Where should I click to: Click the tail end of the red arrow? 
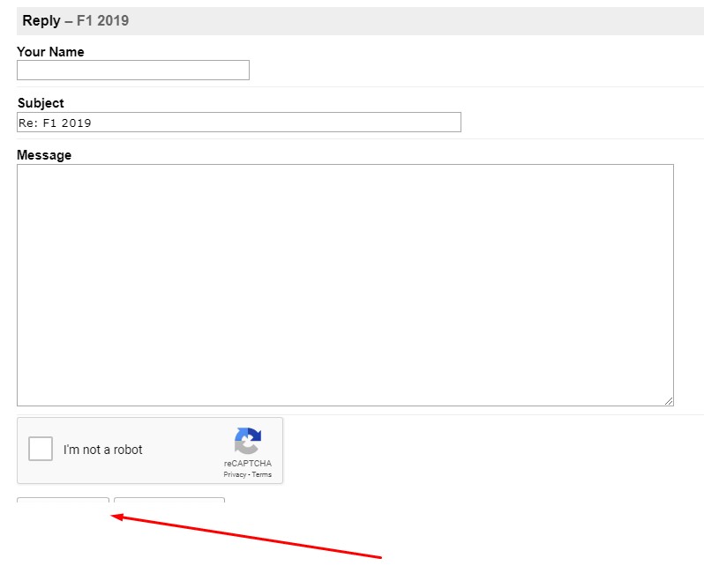(379, 557)
